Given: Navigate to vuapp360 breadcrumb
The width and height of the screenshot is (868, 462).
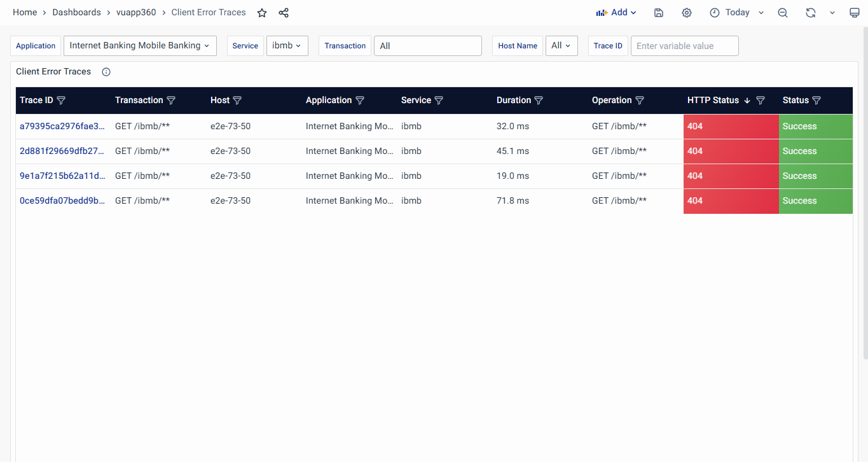Looking at the screenshot, I should pos(136,13).
